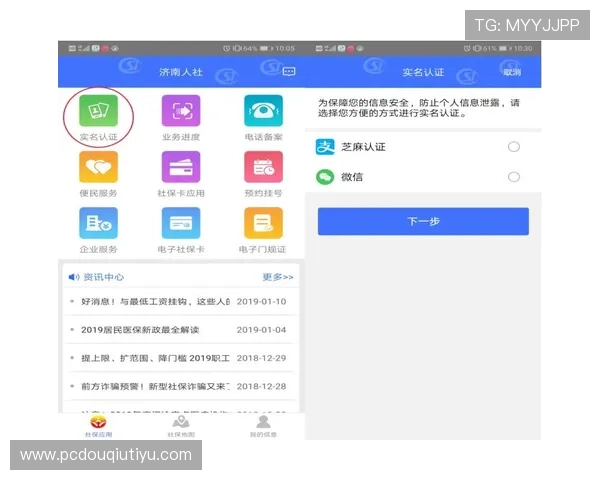Open 电话备案 telephone icon
This screenshot has height=480, width=600.
click(263, 111)
